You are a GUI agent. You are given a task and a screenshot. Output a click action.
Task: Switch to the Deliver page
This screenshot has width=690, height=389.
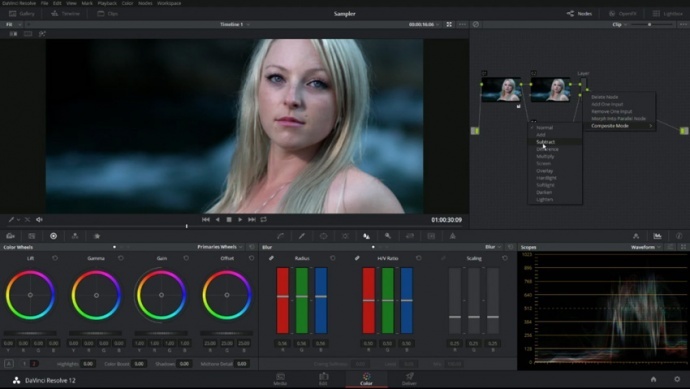pyautogui.click(x=409, y=379)
